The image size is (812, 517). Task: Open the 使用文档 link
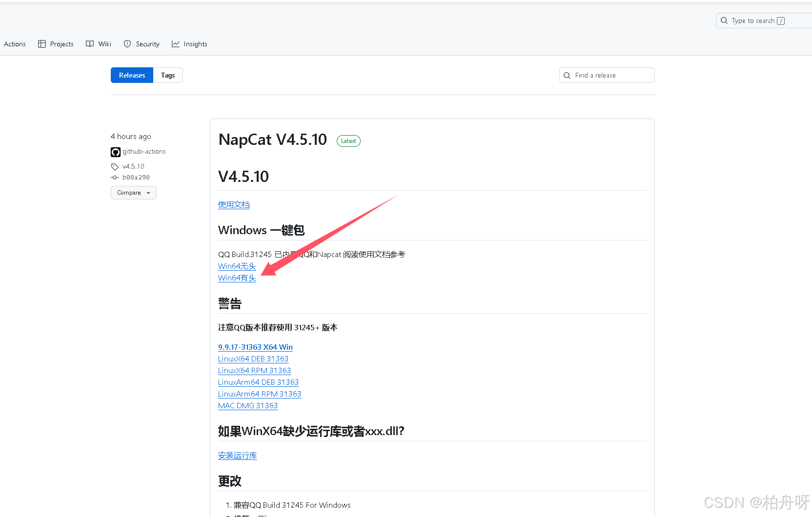pyautogui.click(x=234, y=205)
